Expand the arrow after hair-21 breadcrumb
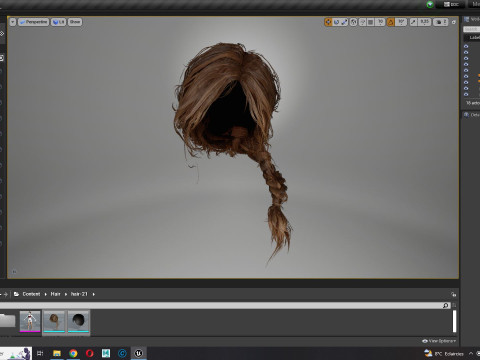Viewport: 480px width, 360px height. (x=94, y=294)
